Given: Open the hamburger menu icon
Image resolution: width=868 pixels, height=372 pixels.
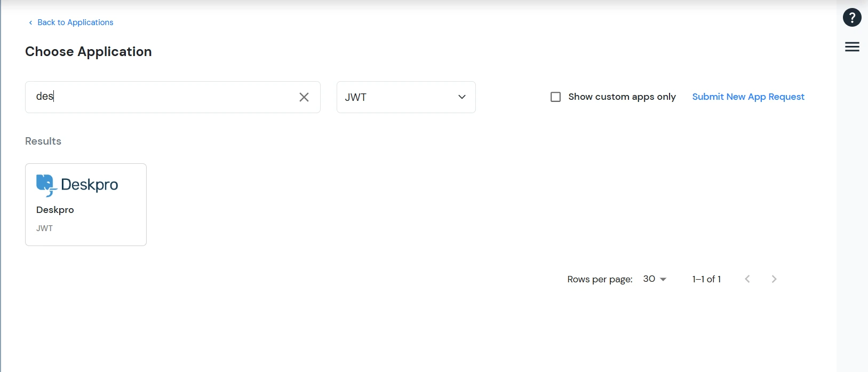Looking at the screenshot, I should click(852, 47).
